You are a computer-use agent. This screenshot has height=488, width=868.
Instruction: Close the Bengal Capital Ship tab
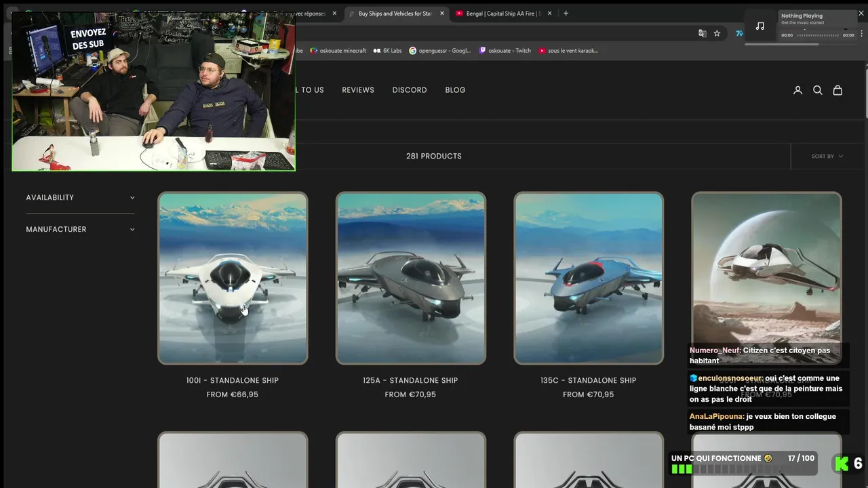549,13
